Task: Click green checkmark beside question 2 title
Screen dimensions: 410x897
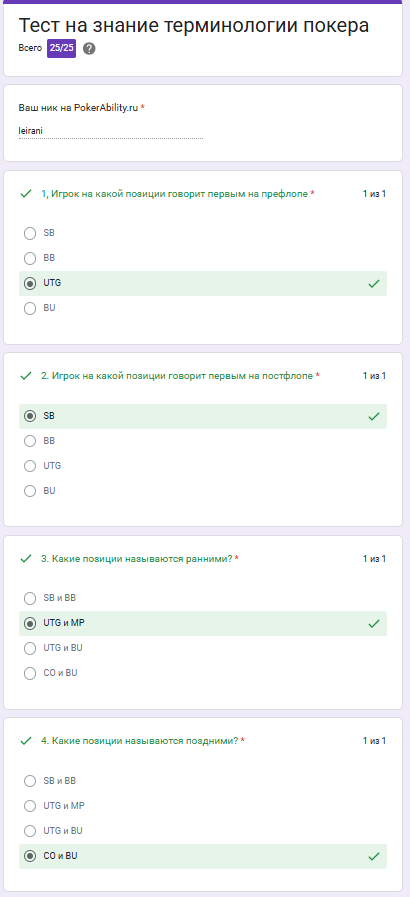Action: tap(26, 376)
